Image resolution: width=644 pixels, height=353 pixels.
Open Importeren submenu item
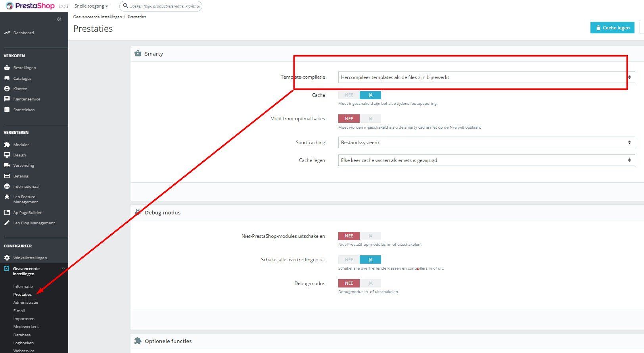24,318
